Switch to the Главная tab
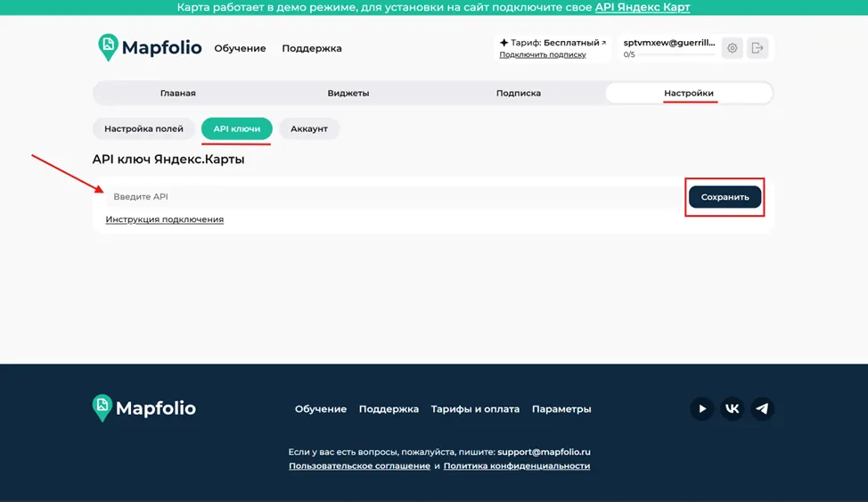Screen dimensions: 868x502 pyautogui.click(x=177, y=93)
